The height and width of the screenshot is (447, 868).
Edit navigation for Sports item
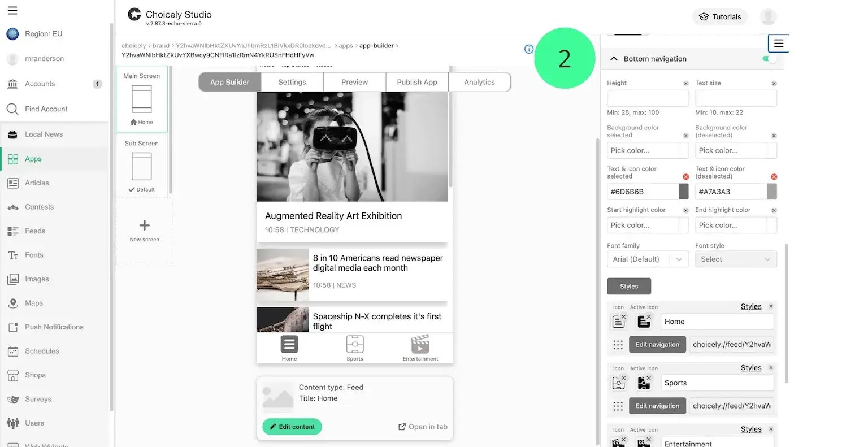click(x=657, y=406)
